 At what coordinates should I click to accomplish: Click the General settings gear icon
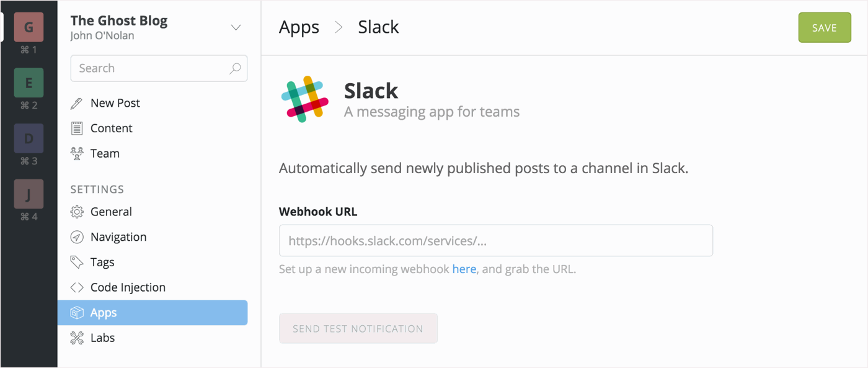click(x=77, y=212)
